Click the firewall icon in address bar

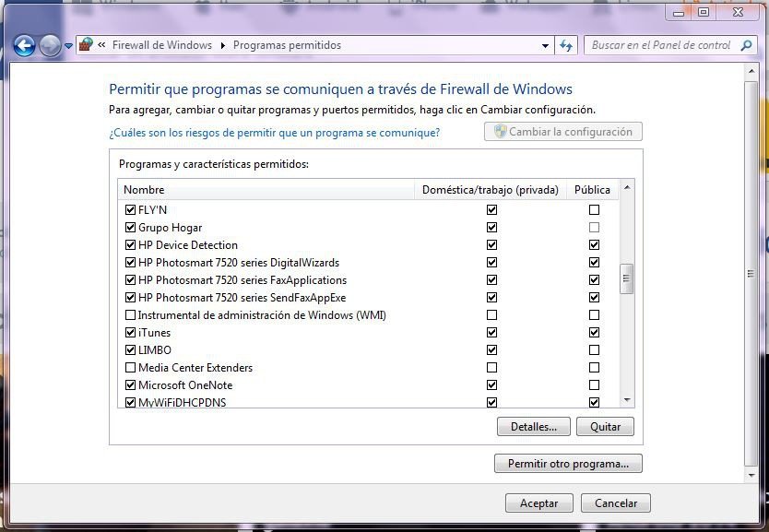86,44
